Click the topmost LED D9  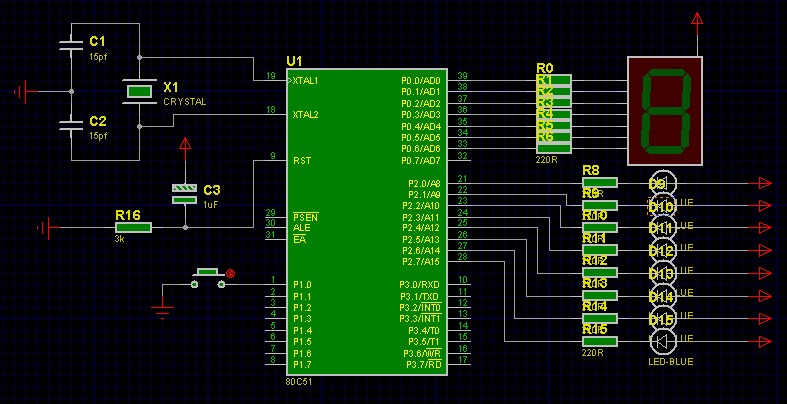tap(663, 183)
